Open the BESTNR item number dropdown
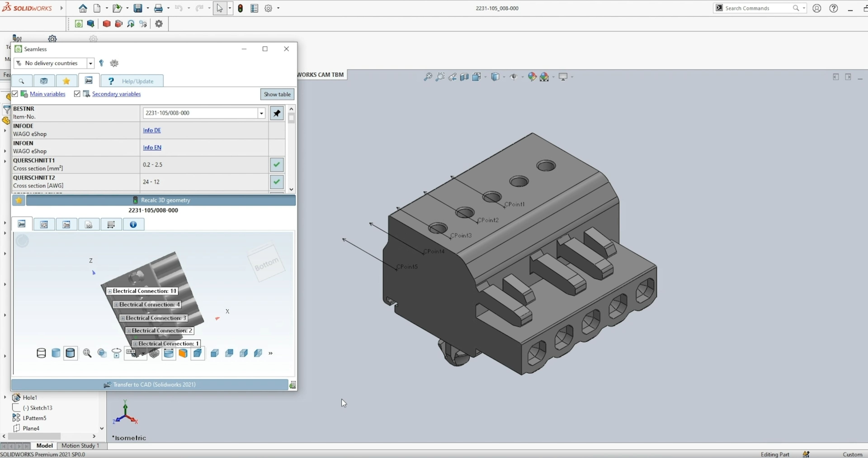This screenshot has width=868, height=458. [262, 113]
